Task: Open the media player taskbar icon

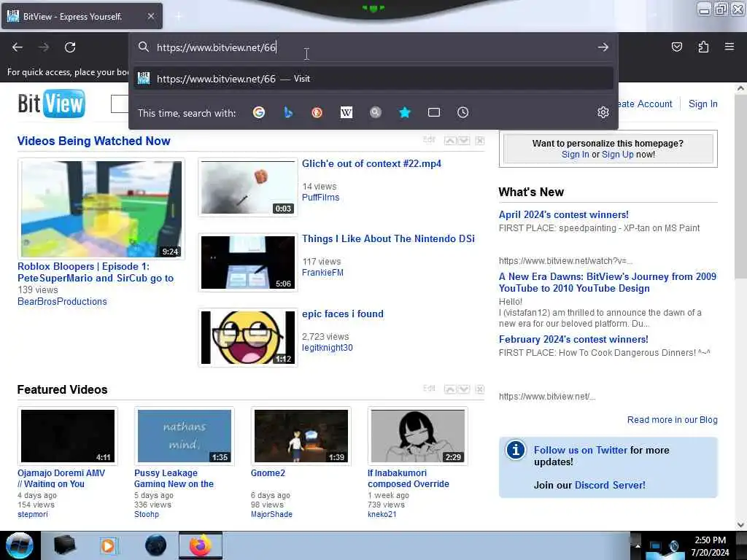Action: coord(108,545)
